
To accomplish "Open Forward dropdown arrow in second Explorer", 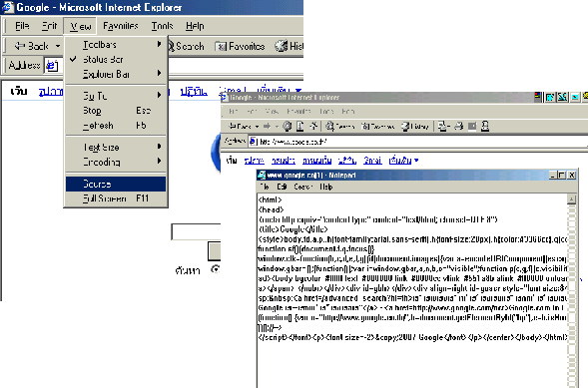I will (277, 127).
